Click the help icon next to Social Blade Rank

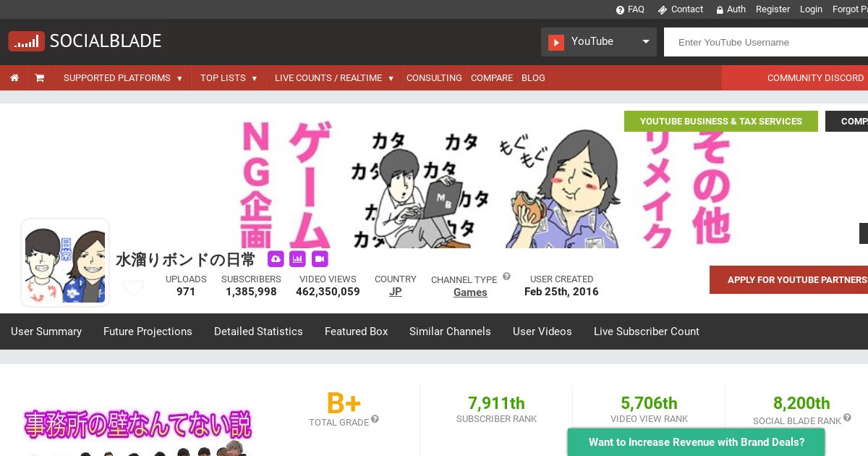pos(847,418)
